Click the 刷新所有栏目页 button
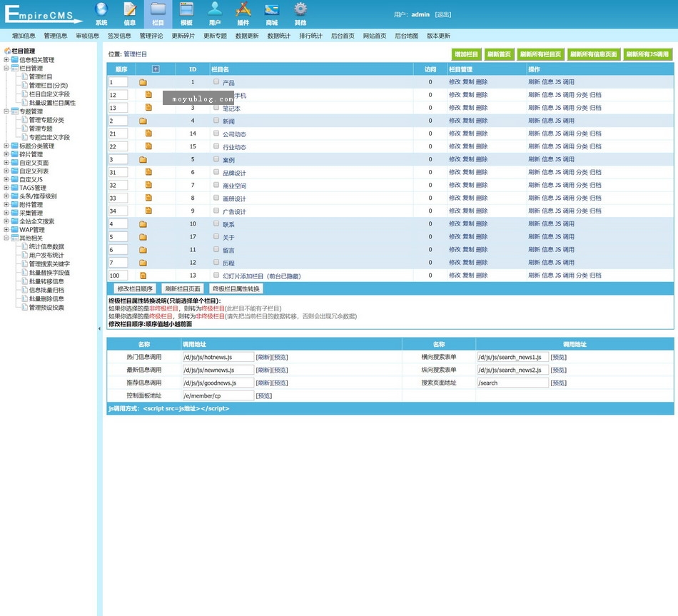678x616 pixels. 540,54
